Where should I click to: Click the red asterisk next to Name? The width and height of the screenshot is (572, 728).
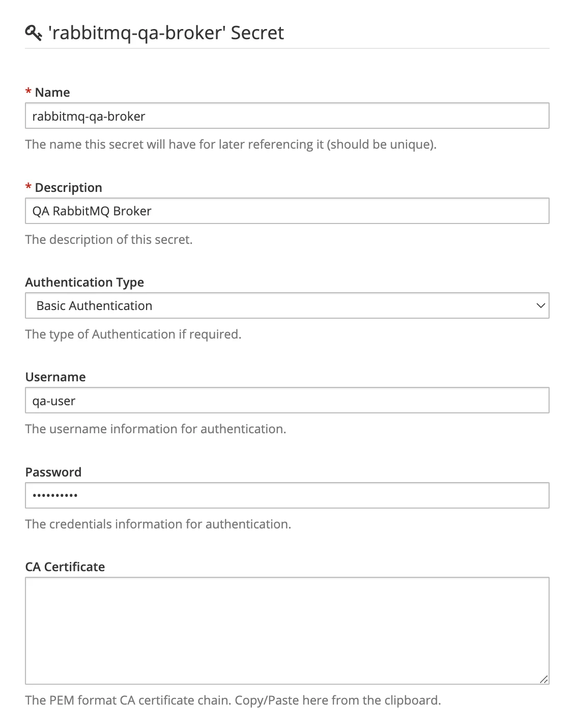(x=28, y=92)
